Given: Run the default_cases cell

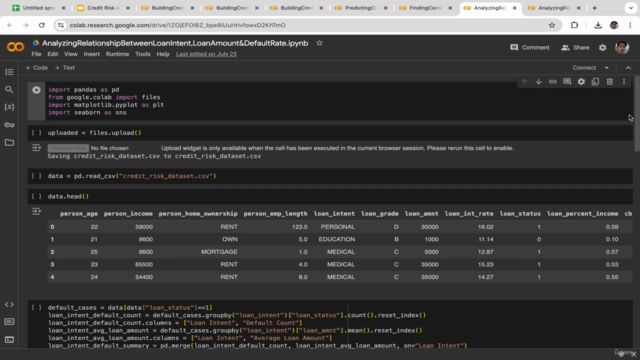Looking at the screenshot, I should pyautogui.click(x=36, y=307).
